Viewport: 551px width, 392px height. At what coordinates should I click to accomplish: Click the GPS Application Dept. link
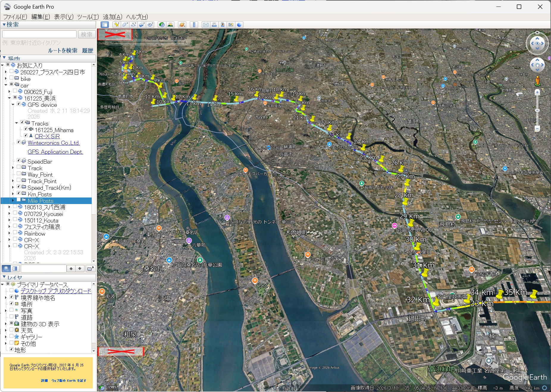point(55,152)
